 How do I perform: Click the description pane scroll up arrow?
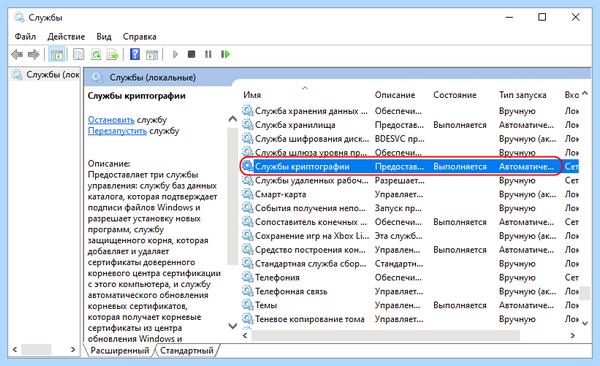click(232, 119)
